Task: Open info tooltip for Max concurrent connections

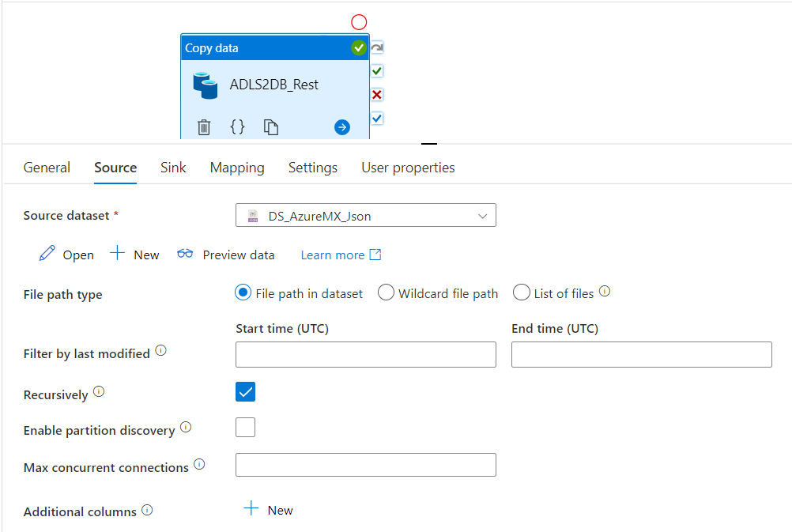Action: [x=199, y=464]
